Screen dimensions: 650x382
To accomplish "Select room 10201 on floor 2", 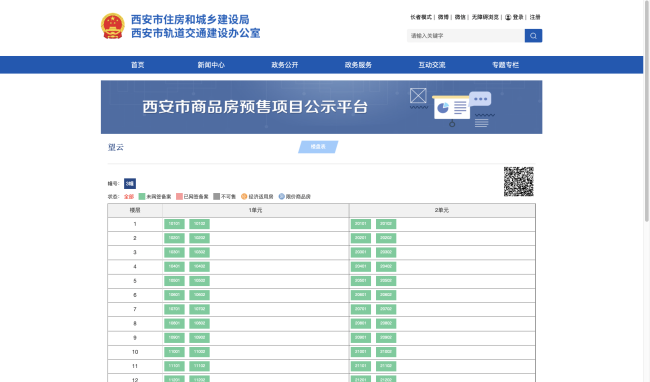I will (174, 238).
